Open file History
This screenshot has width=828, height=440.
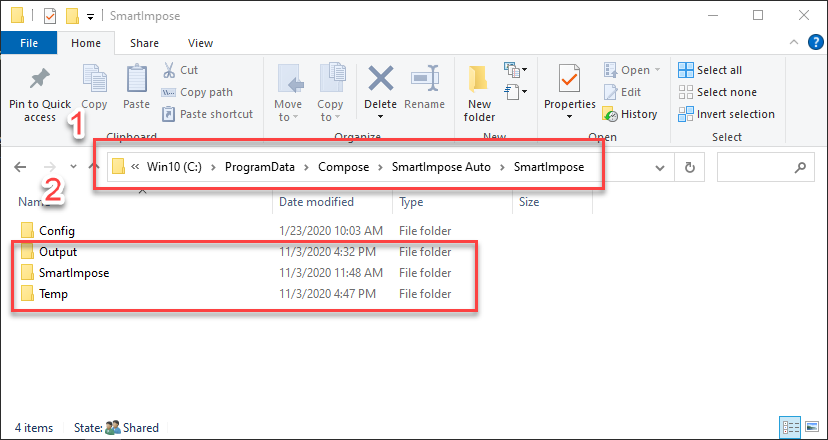click(629, 114)
